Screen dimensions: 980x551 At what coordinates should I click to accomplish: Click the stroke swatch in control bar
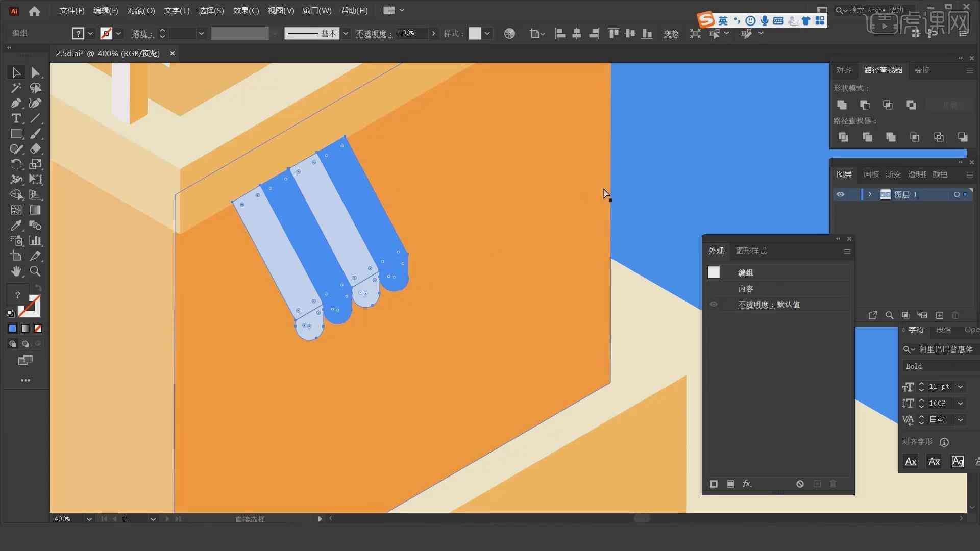(106, 33)
